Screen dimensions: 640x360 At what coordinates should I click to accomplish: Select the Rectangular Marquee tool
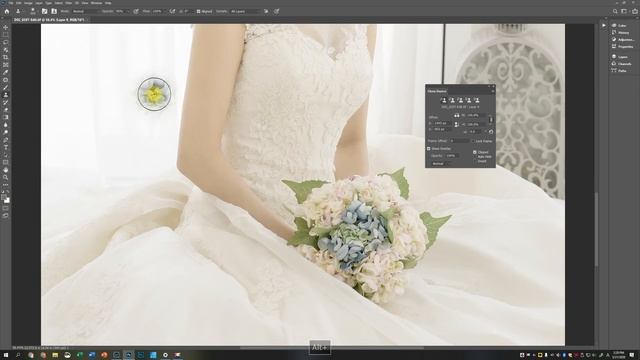(5, 35)
